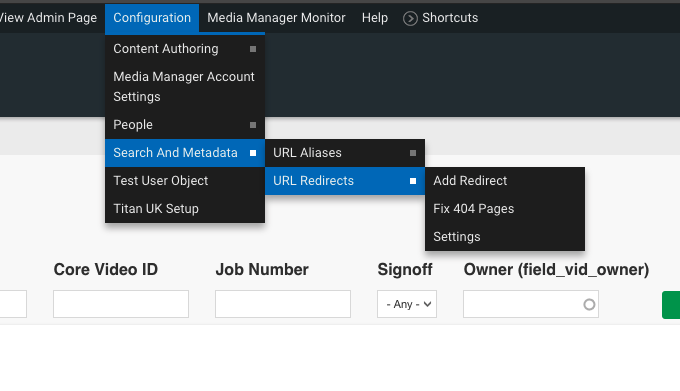Expand People submenu square indicator
Image resolution: width=680 pixels, height=391 pixels.
[x=253, y=125]
